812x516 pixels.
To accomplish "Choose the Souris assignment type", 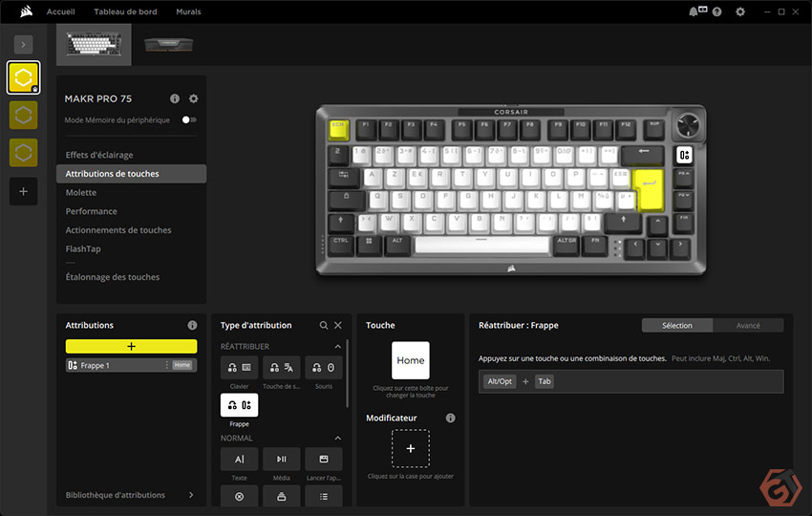I will click(324, 368).
